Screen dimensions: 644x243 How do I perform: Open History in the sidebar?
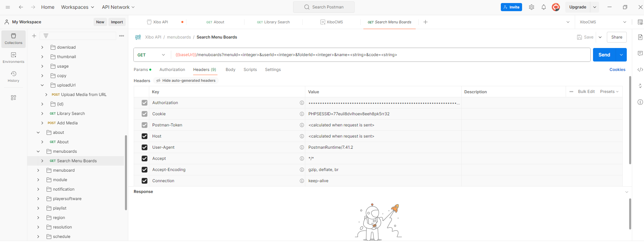[14, 77]
